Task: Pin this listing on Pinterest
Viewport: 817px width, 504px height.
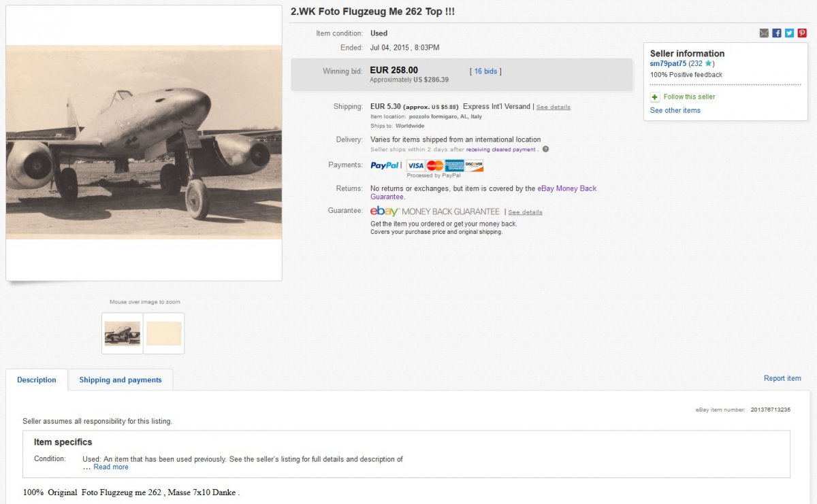Action: click(802, 33)
